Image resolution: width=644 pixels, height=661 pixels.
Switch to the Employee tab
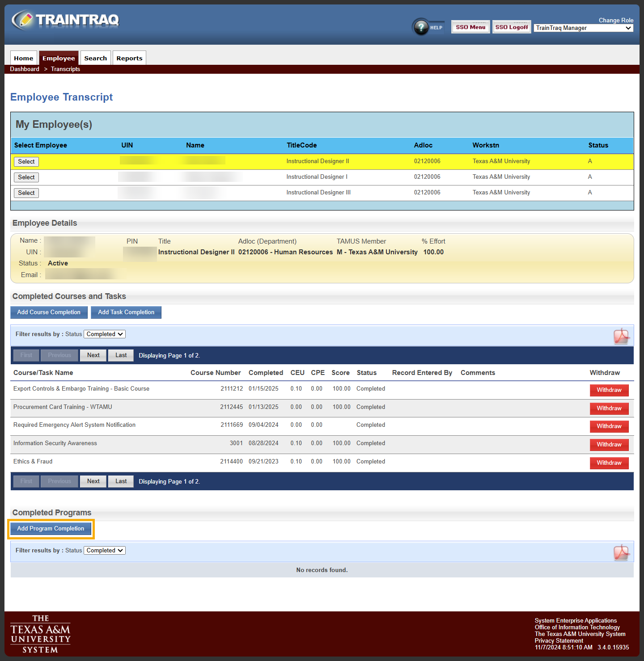59,58
